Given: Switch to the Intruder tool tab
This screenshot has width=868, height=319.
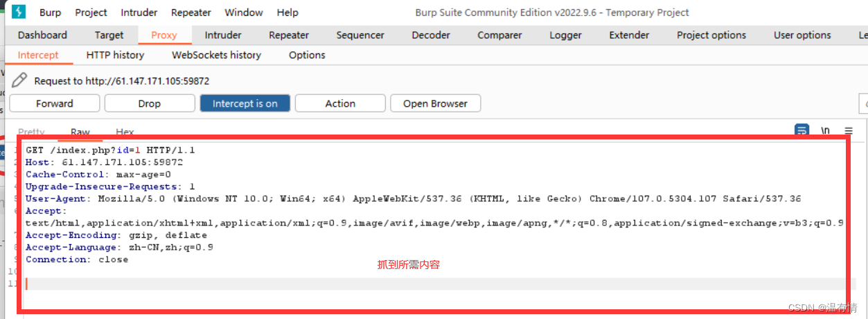Looking at the screenshot, I should pyautogui.click(x=223, y=35).
